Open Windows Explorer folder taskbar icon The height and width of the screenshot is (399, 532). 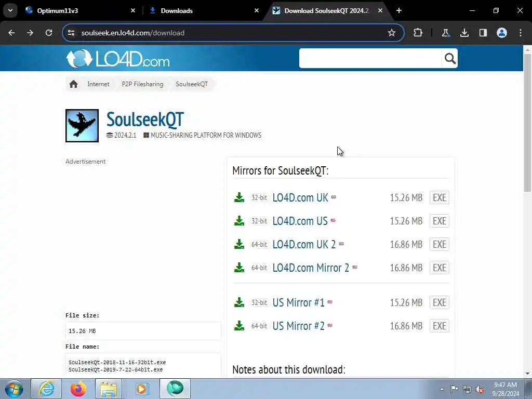pos(109,389)
